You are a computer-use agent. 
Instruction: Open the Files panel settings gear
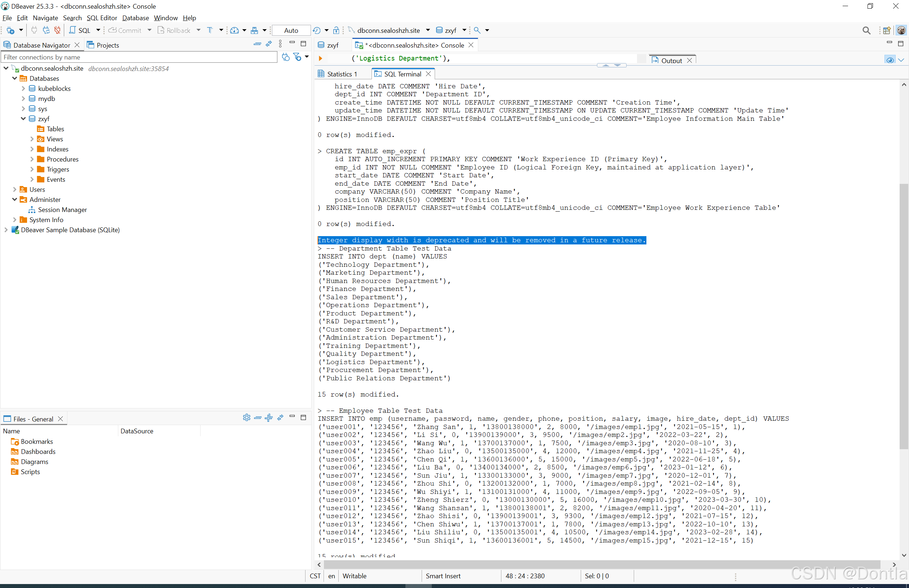(x=246, y=418)
